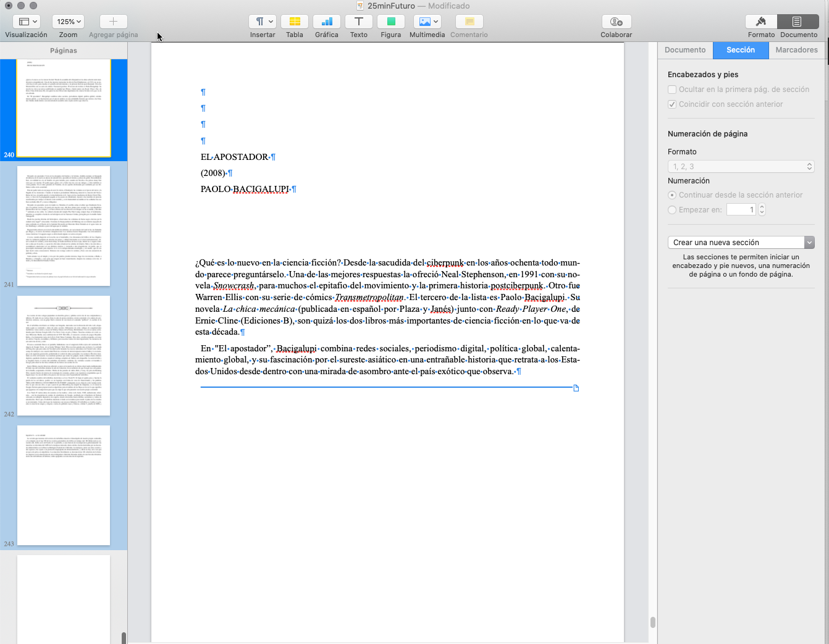Click the Insertar pilcrow icon
Viewport: 829px width, 644px height.
click(263, 22)
